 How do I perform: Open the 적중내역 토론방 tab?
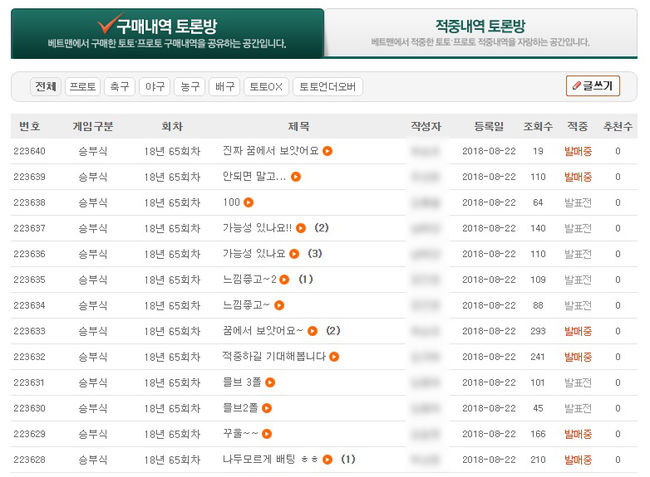click(480, 34)
